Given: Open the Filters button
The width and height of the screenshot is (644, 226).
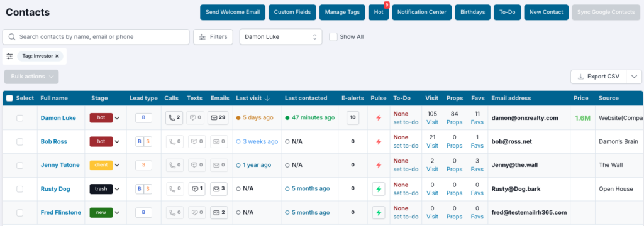Looking at the screenshot, I should (213, 36).
